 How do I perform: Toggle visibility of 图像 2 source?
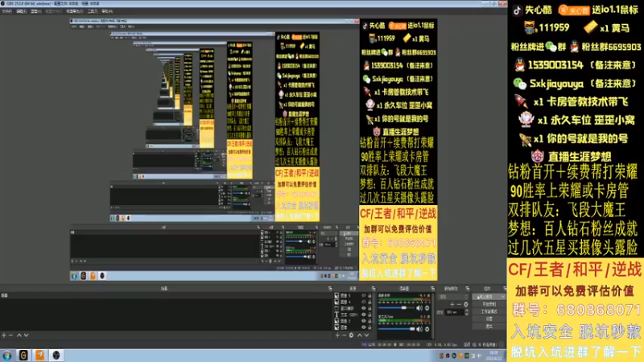pyautogui.click(x=364, y=320)
